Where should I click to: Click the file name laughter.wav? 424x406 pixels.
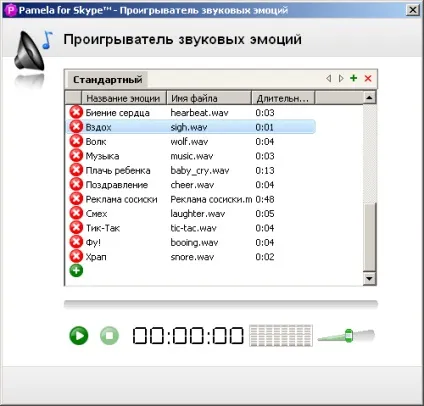point(197,214)
